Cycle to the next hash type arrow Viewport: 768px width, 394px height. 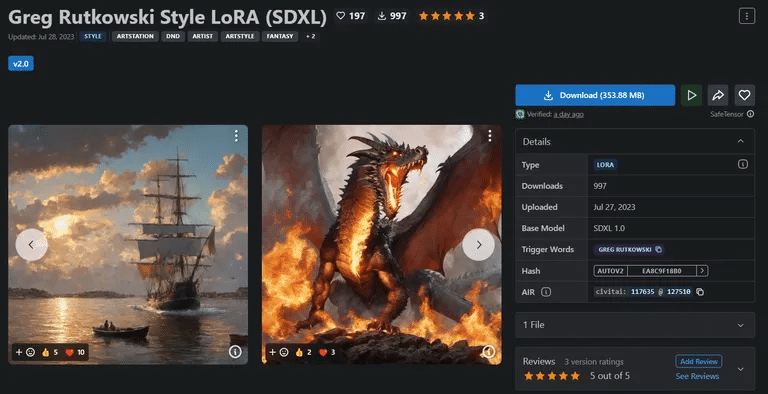[702, 271]
